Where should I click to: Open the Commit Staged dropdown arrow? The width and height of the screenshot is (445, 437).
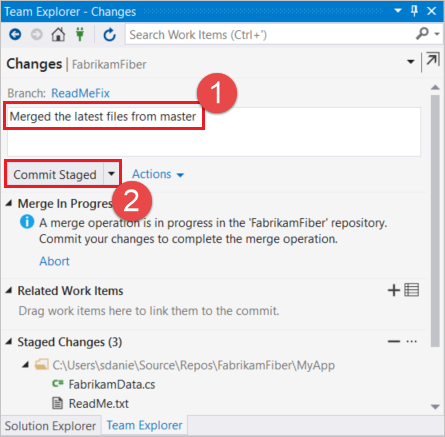tap(111, 174)
